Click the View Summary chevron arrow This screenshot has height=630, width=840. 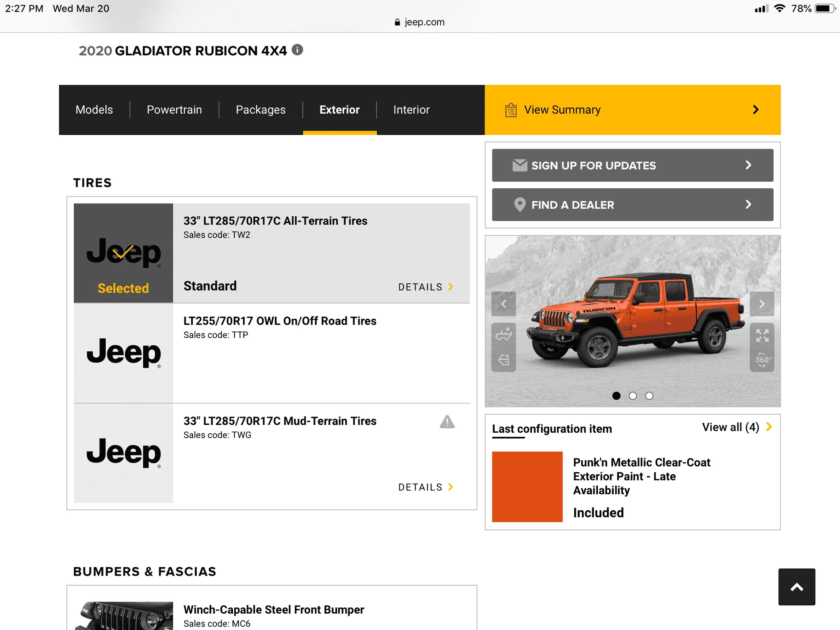(756, 110)
